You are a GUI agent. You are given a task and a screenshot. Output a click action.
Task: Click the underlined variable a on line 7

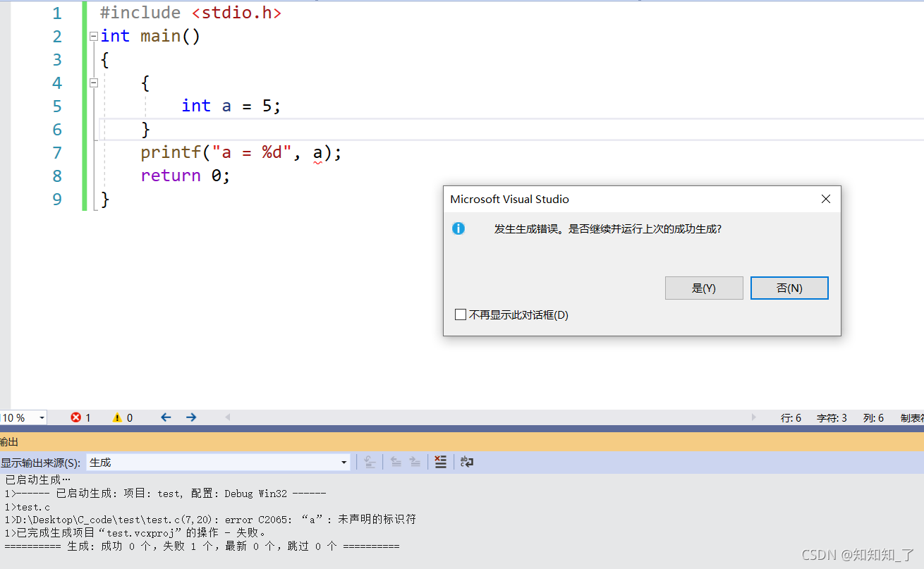(317, 152)
